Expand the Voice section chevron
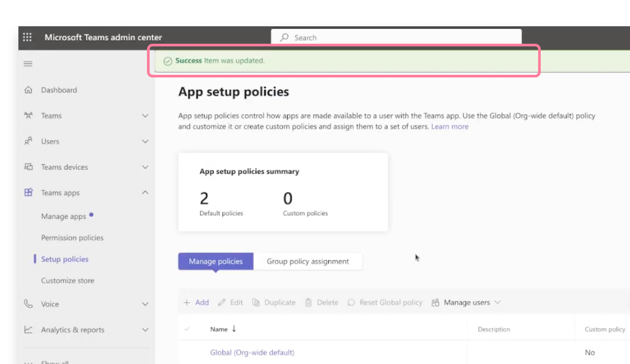 pyautogui.click(x=145, y=304)
